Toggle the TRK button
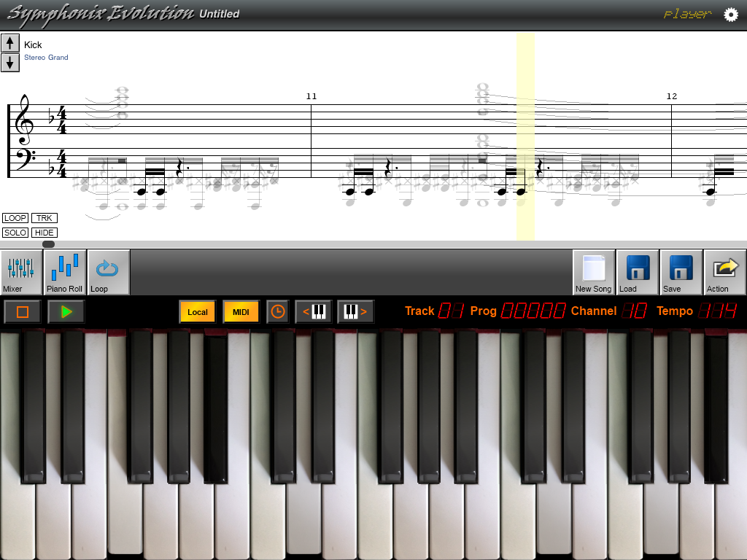747x560 pixels. 44,218
